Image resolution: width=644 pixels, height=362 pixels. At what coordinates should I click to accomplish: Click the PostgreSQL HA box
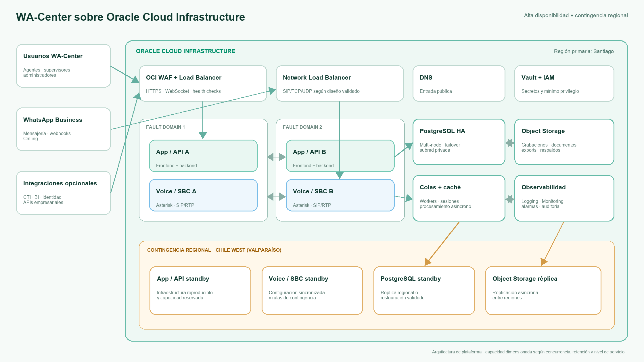(459, 142)
